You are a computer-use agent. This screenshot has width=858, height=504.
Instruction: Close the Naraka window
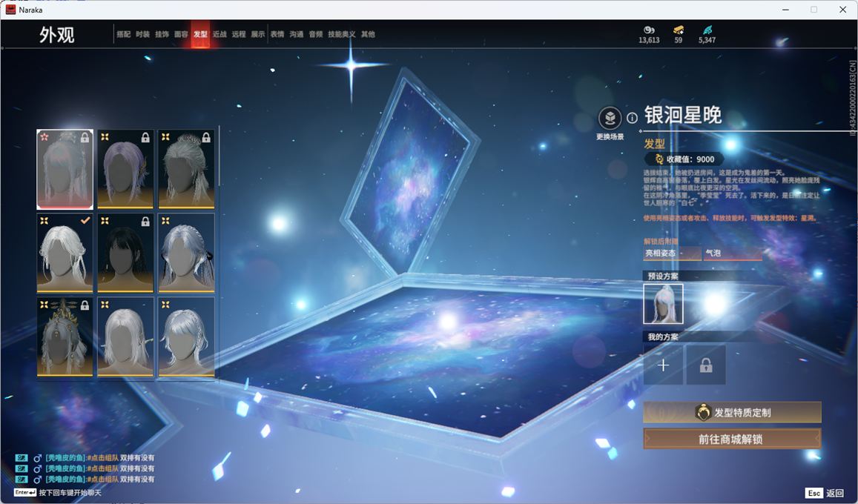click(x=842, y=10)
